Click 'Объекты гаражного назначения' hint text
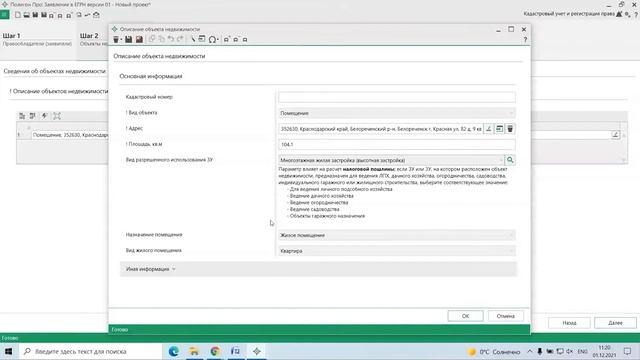The image size is (640, 360). pos(327,216)
